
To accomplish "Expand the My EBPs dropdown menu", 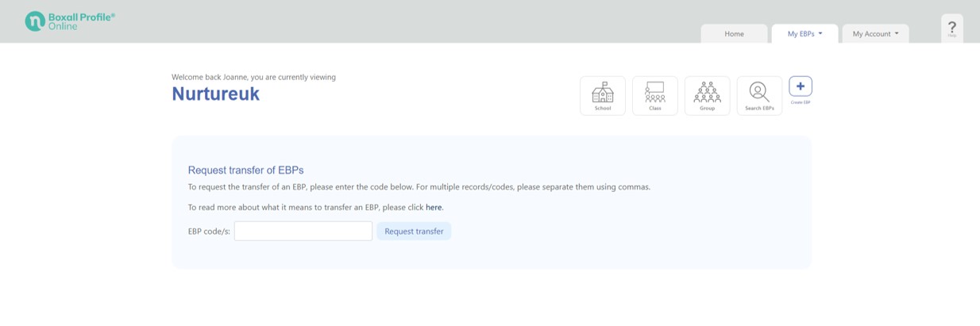I will pos(805,33).
